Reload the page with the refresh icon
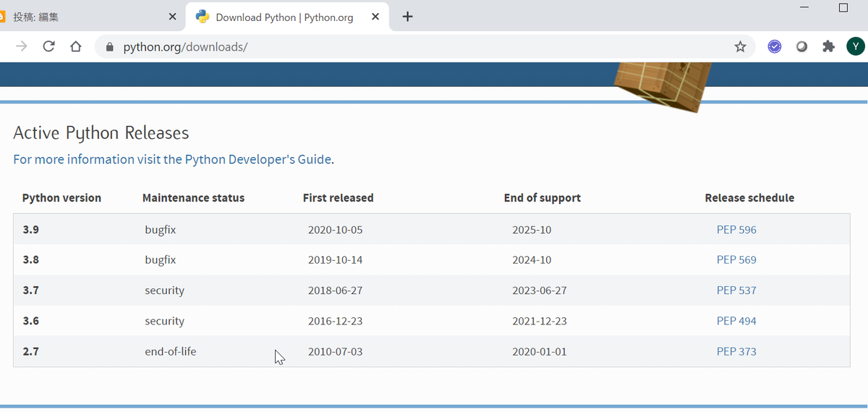The width and height of the screenshot is (868, 412). point(48,46)
